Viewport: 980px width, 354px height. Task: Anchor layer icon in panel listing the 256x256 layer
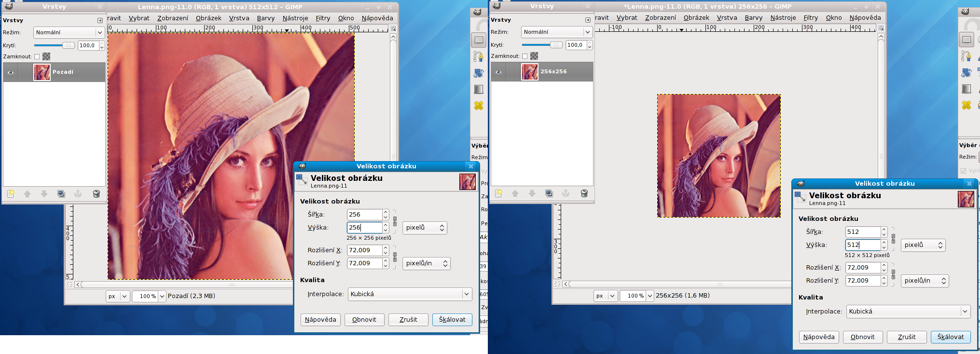(566, 193)
